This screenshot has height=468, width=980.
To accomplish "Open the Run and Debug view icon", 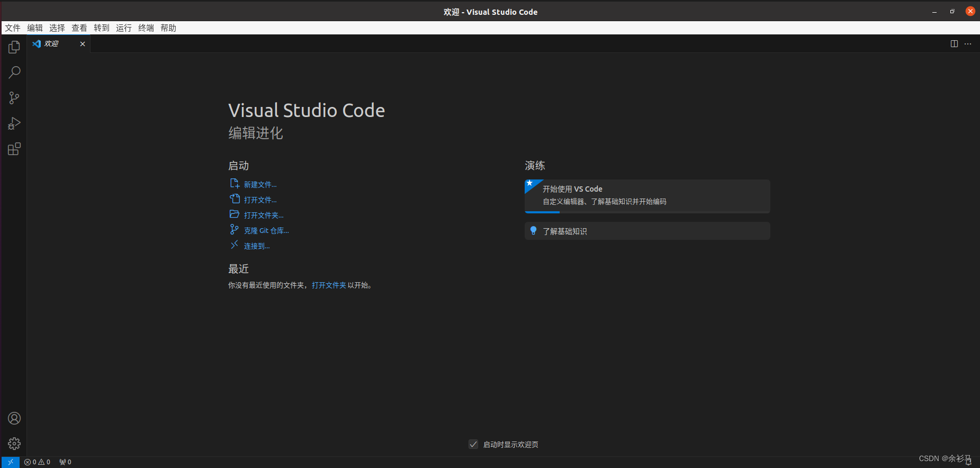I will 14,123.
